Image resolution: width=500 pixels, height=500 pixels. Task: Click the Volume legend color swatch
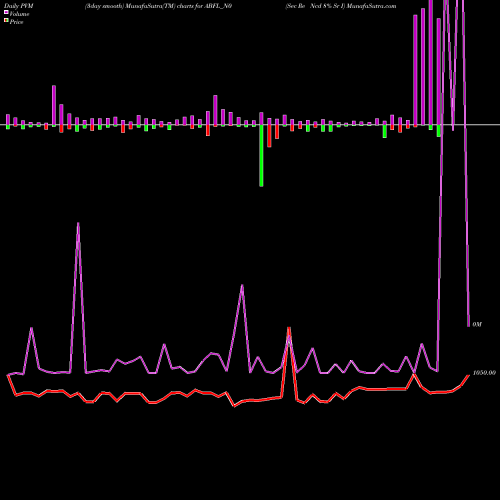point(6,13)
